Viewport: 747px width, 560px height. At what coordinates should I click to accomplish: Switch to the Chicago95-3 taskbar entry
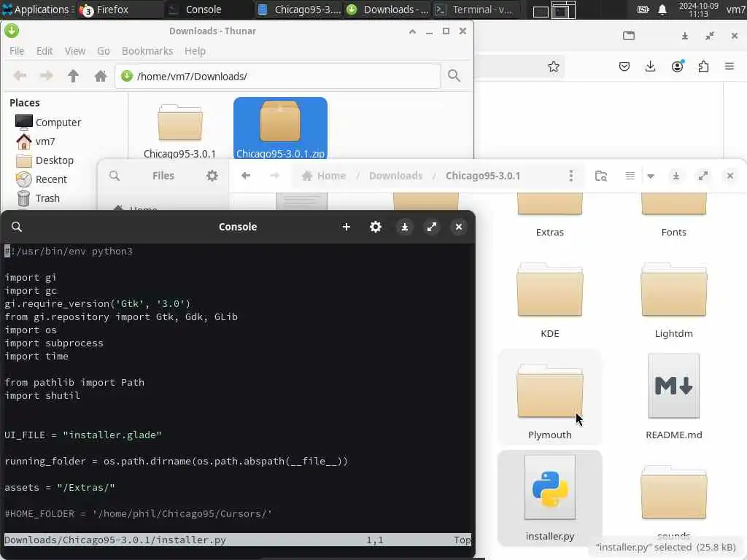click(x=299, y=9)
